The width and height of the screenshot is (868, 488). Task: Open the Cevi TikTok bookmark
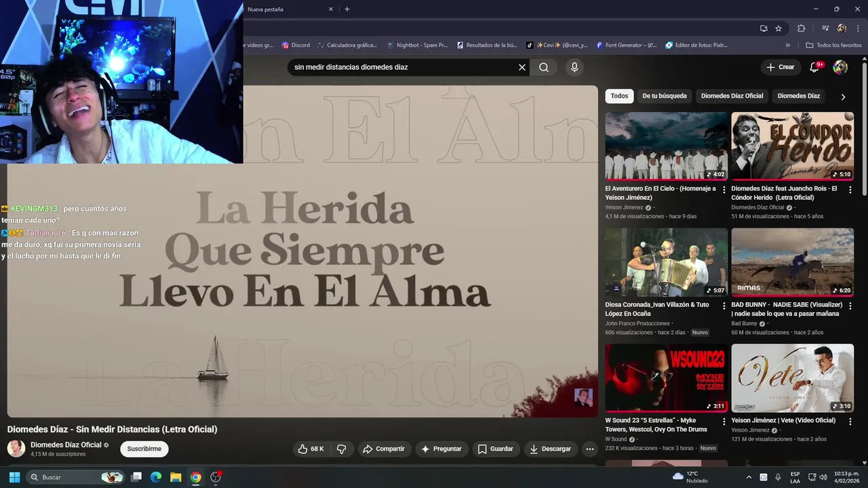point(557,45)
